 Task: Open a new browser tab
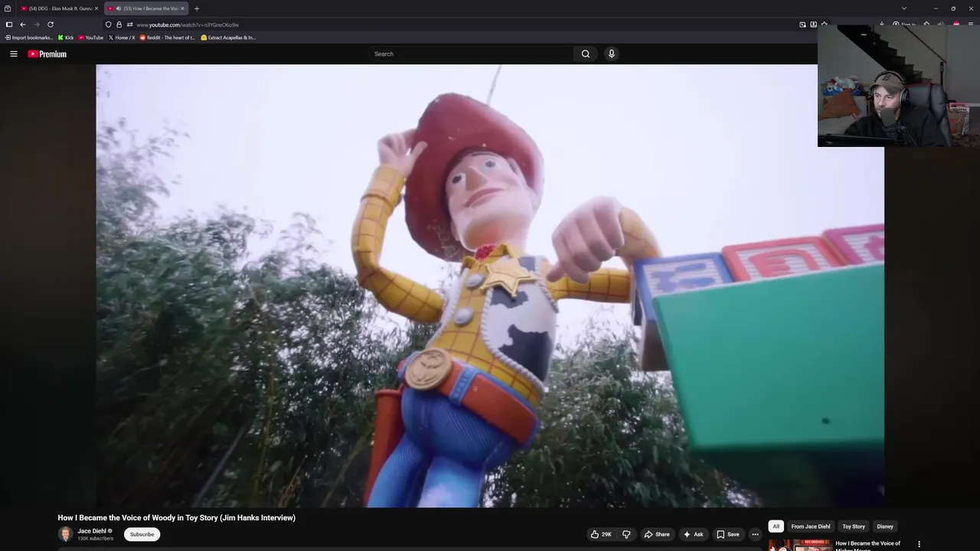(x=197, y=8)
